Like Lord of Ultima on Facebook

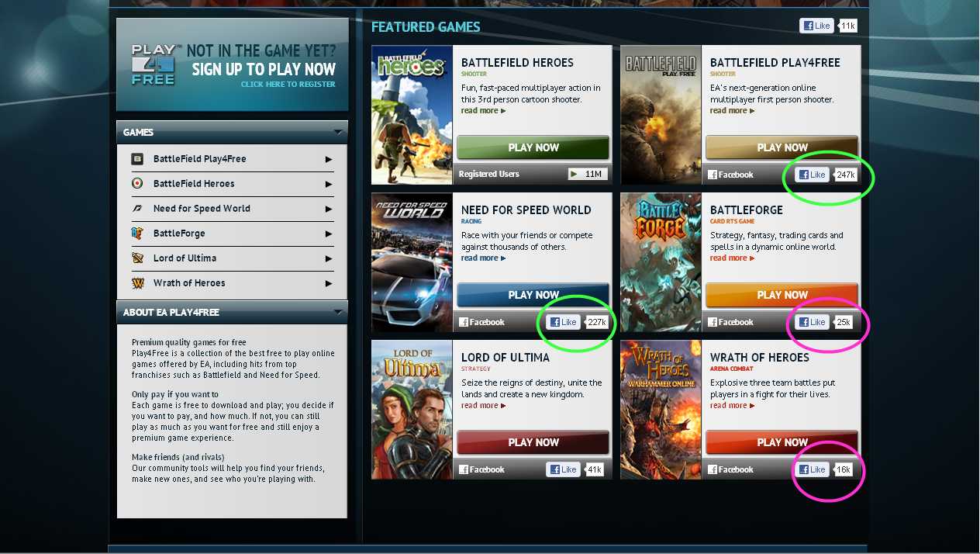click(564, 469)
